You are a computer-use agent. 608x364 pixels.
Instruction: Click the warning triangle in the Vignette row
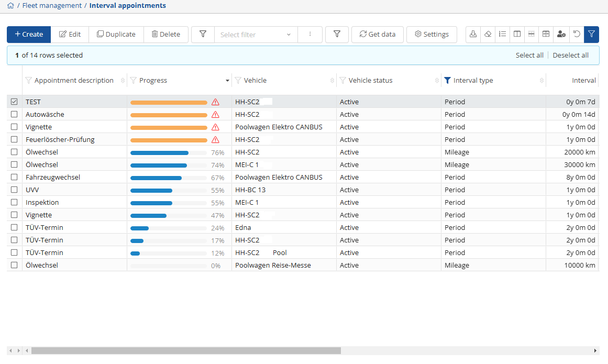215,127
